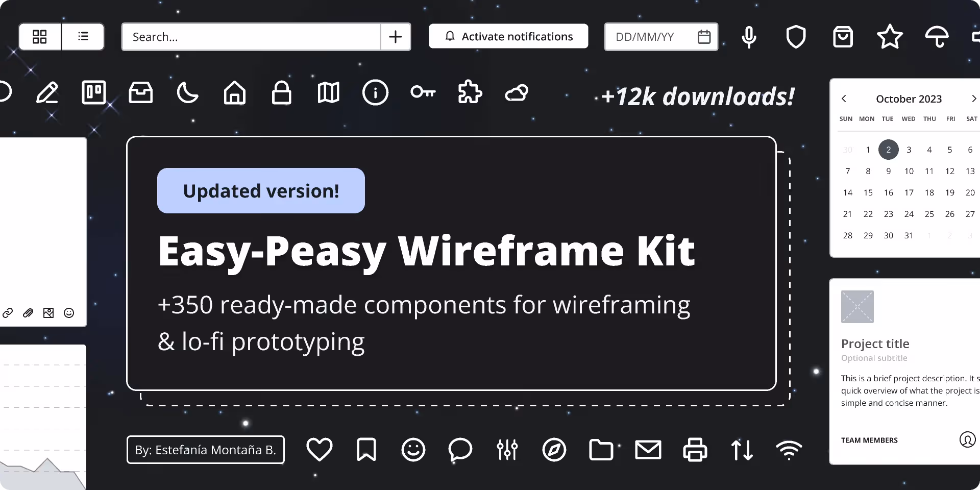Click the puzzle piece icon
980x490 pixels.
point(470,93)
